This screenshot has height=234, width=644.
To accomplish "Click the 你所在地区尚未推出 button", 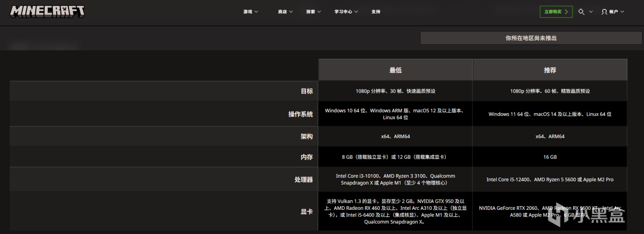I will (x=531, y=38).
